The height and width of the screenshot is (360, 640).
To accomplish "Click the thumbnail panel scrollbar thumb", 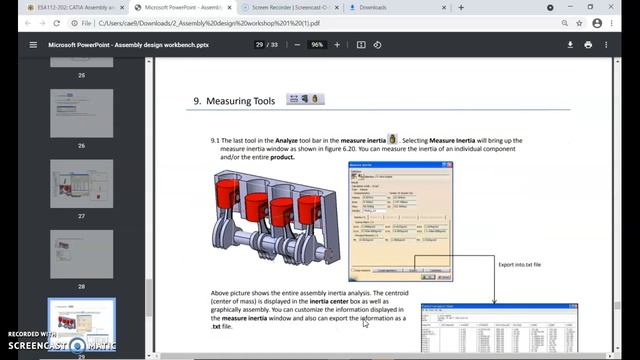I will click(x=149, y=298).
